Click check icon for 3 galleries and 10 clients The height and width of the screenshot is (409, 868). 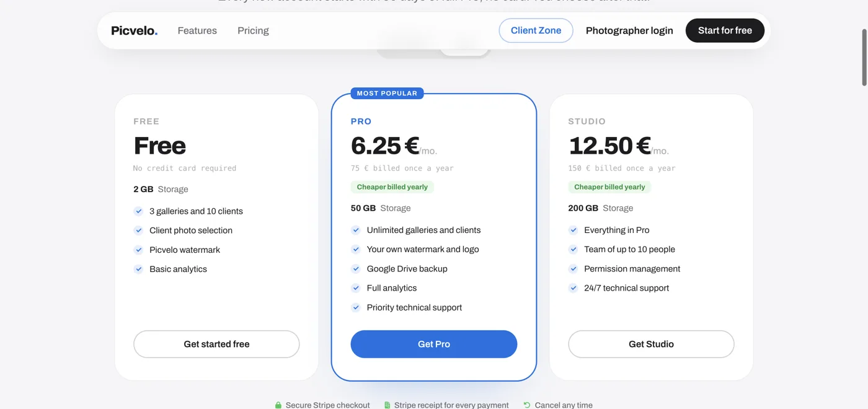coord(138,211)
